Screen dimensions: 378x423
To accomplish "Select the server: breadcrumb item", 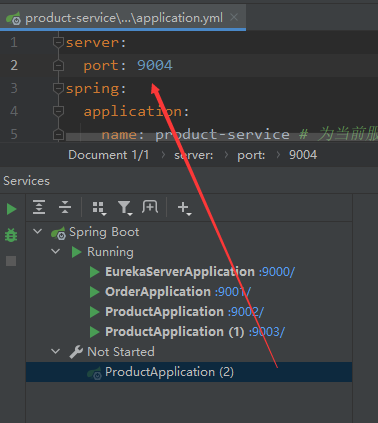I will (193, 155).
